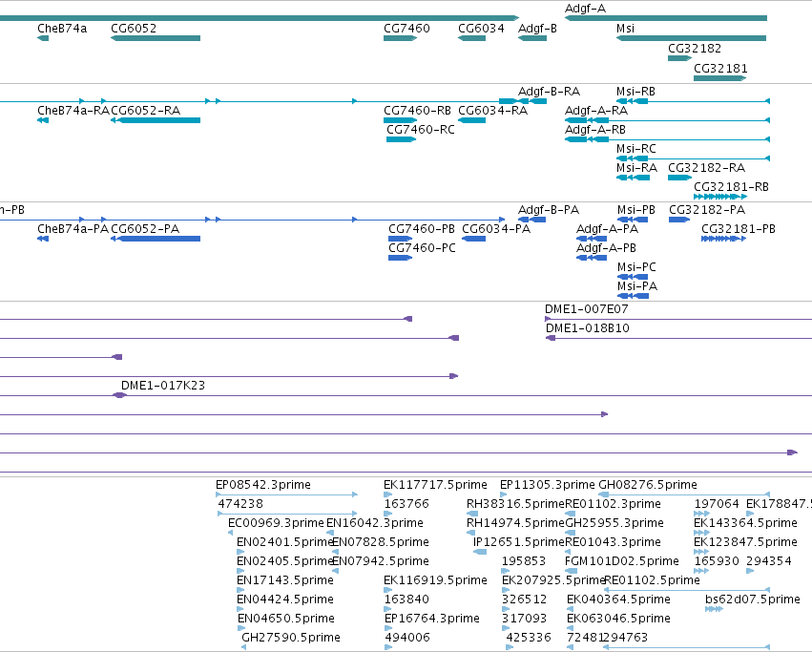This screenshot has height=652, width=812.
Task: Click the Adgf-A gene label
Action: click(585, 9)
